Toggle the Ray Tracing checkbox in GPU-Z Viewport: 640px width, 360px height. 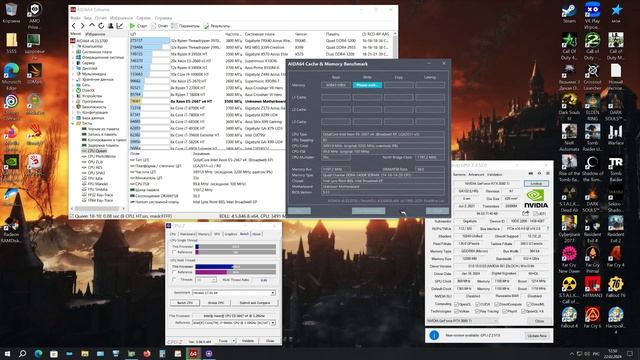[x=478, y=311]
